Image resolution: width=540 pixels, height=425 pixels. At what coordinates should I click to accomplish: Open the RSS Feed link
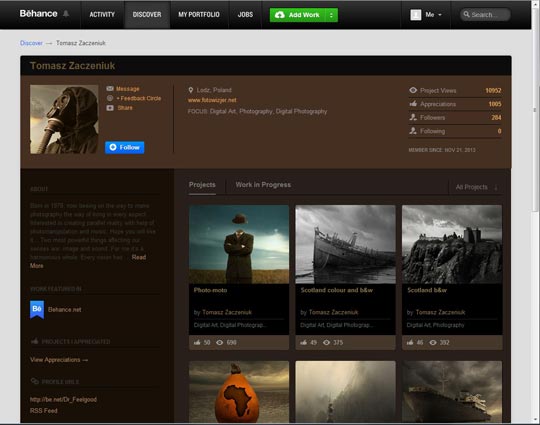point(43,411)
